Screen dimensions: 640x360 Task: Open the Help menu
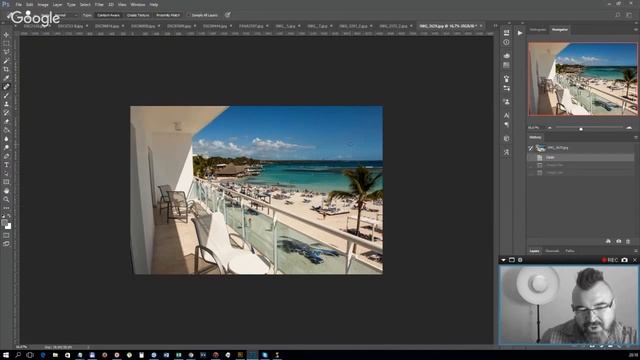[x=153, y=4]
